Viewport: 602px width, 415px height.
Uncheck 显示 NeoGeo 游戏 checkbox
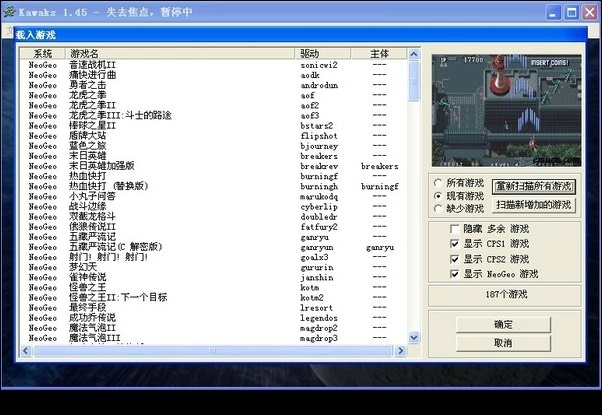pyautogui.click(x=454, y=274)
